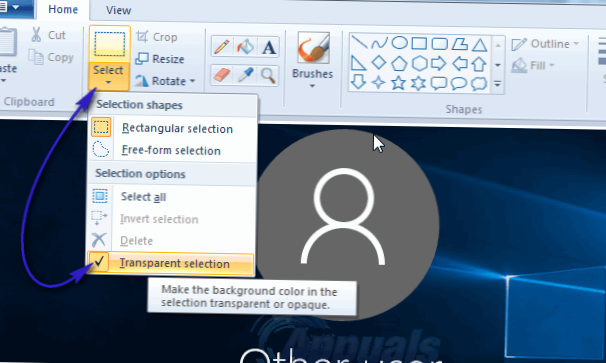This screenshot has height=363, width=606.
Task: Choose Free-form selection from the menu
Action: point(172,150)
